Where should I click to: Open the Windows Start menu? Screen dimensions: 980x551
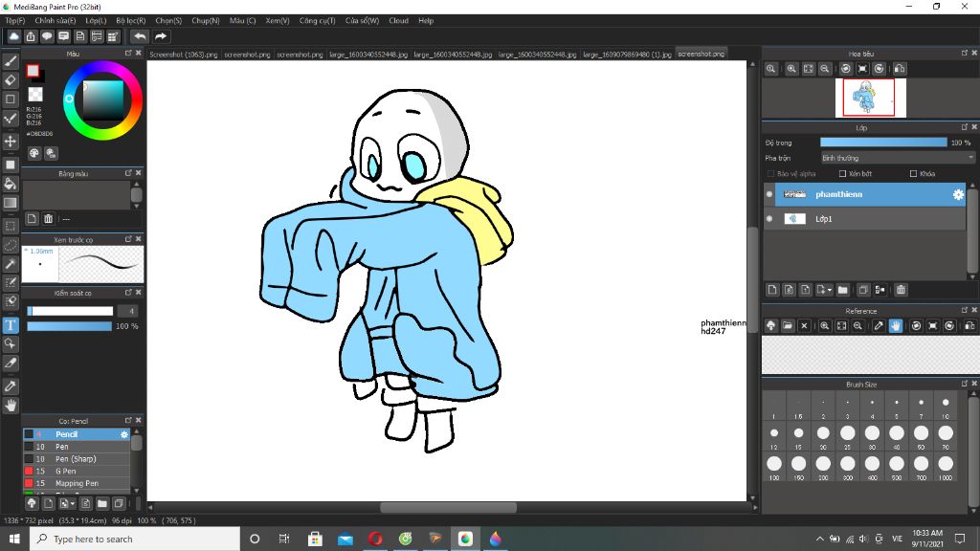pos(14,539)
